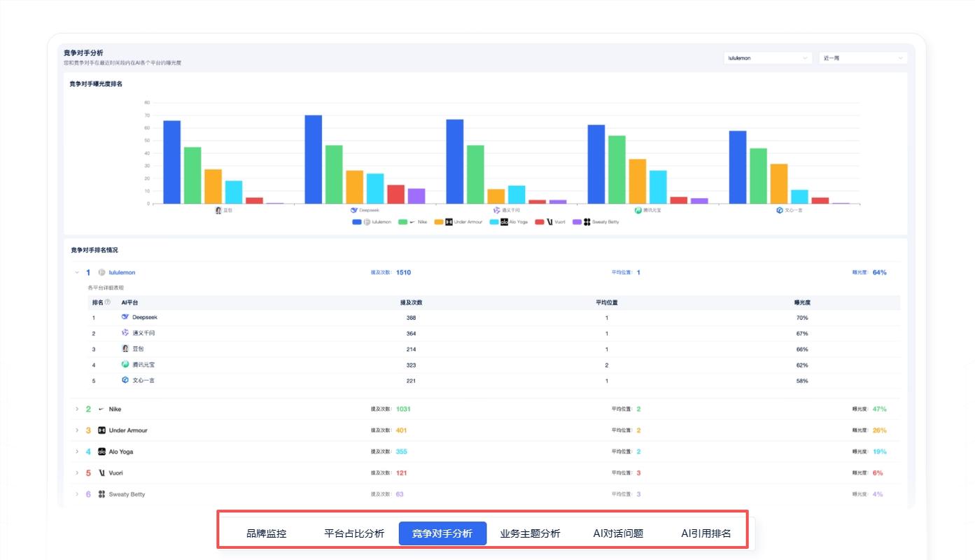Collapse the lululemon ranking row
Viewport: 975px width, 560px height.
77,272
